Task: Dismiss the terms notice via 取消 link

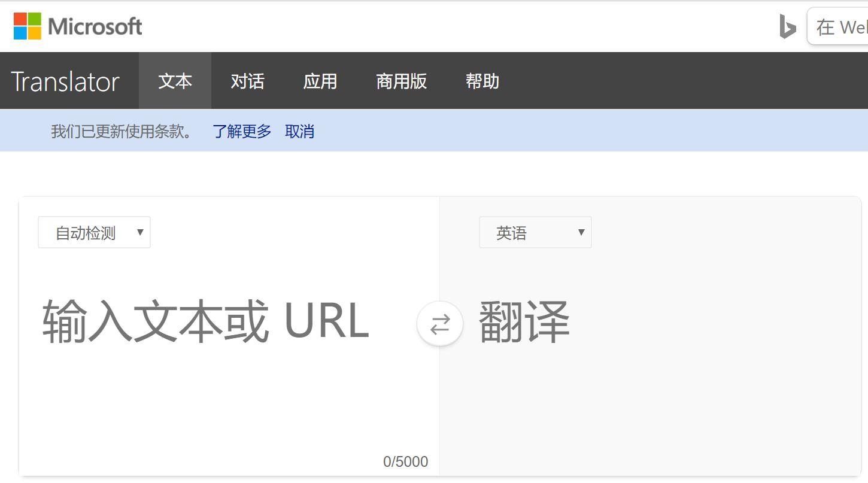Action: click(x=299, y=131)
